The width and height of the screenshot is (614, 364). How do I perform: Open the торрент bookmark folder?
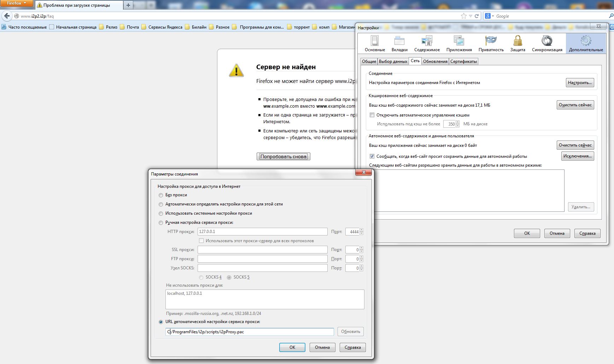click(298, 27)
